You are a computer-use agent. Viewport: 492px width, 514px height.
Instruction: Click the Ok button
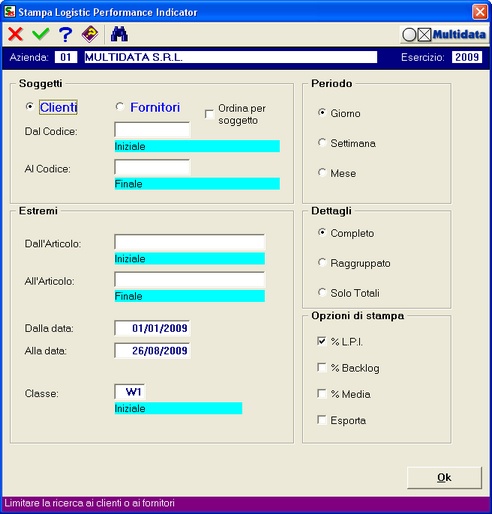pos(444,478)
